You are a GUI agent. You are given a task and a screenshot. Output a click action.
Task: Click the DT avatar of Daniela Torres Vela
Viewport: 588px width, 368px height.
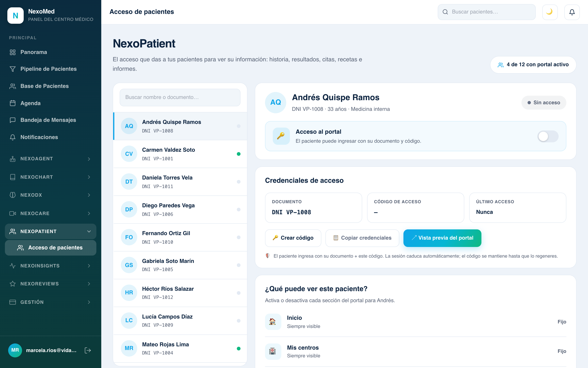coord(129,182)
